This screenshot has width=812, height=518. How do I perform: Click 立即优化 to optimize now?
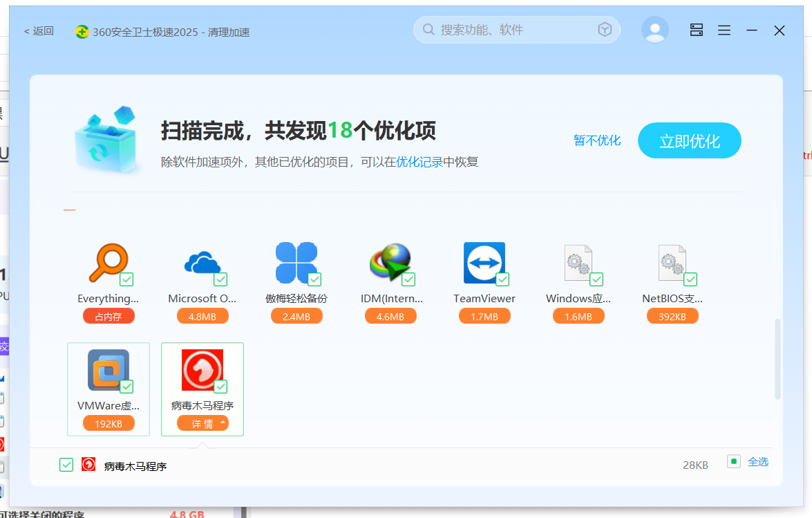[689, 140]
